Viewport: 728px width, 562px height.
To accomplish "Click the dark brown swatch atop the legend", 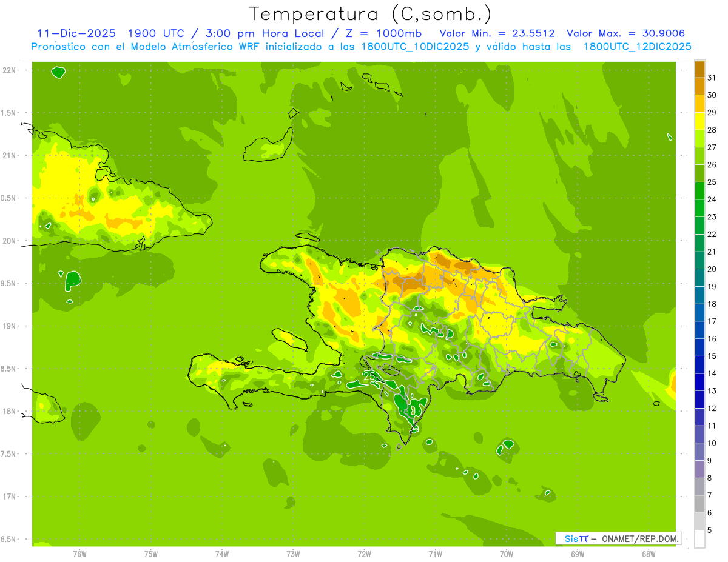I will coord(699,69).
